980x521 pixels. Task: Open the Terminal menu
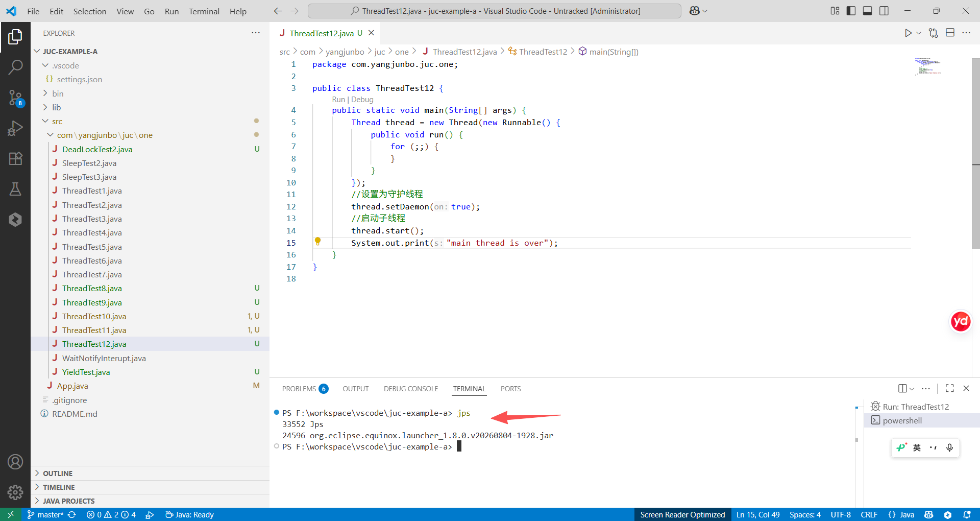coord(204,11)
